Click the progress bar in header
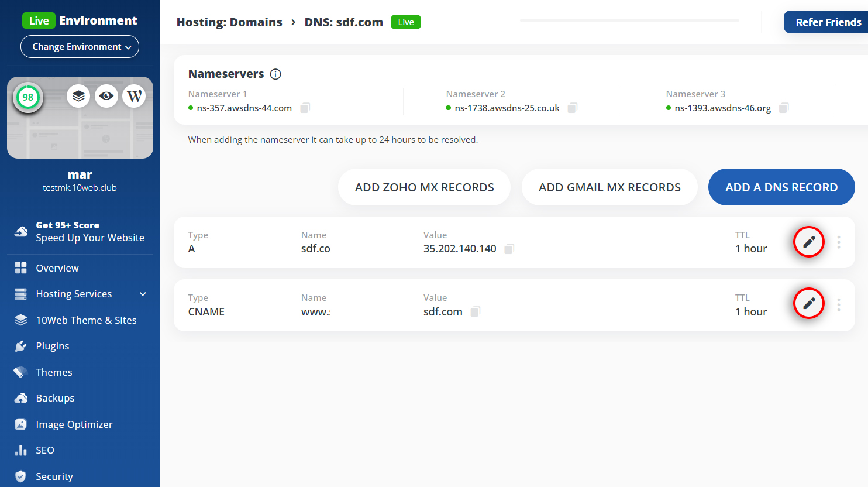Image resolution: width=868 pixels, height=487 pixels. pos(629,20)
